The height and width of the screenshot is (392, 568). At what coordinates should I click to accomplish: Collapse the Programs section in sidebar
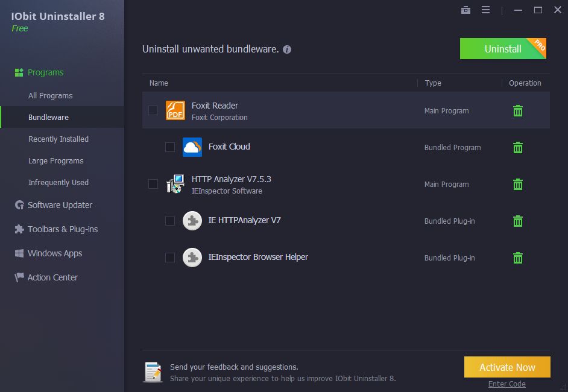point(45,72)
